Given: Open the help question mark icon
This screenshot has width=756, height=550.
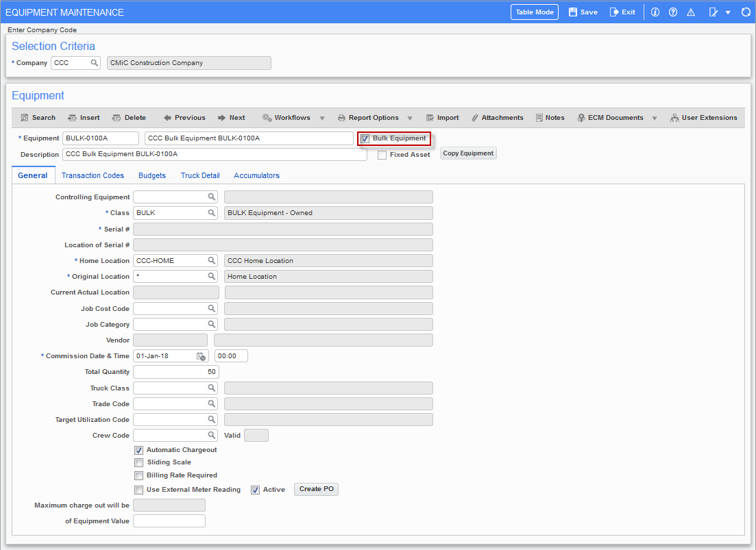Looking at the screenshot, I should point(673,12).
